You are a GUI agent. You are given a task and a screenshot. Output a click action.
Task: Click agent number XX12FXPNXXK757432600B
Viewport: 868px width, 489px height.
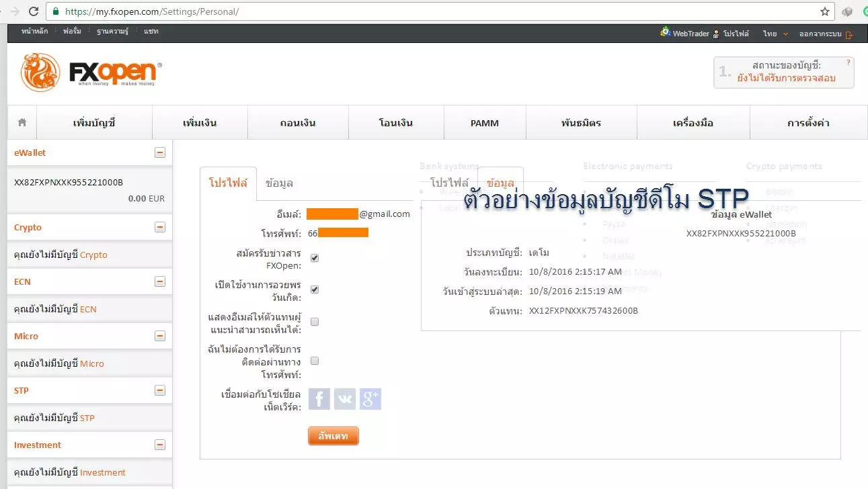click(x=584, y=310)
